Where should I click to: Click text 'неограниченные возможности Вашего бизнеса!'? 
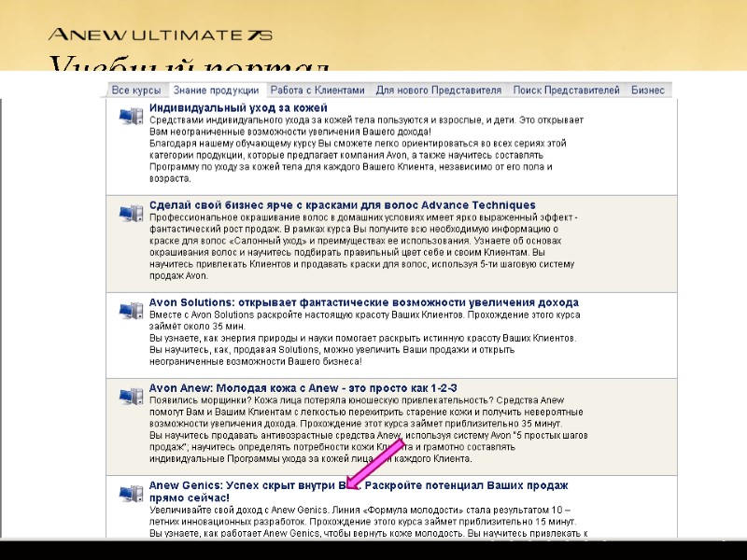tap(255, 361)
